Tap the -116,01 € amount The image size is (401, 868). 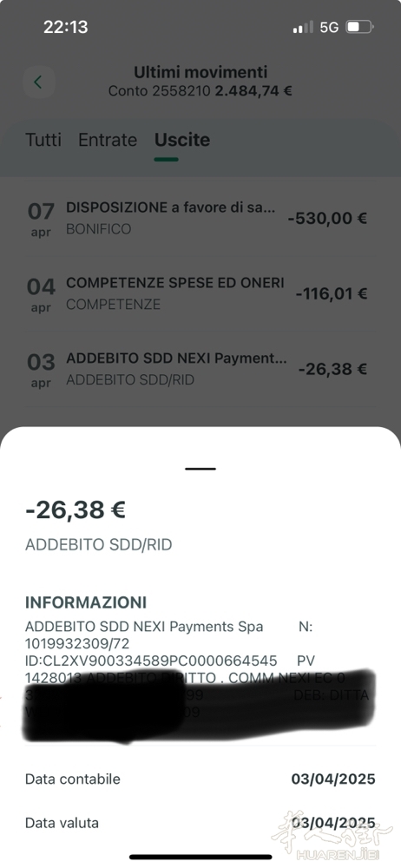click(x=332, y=293)
